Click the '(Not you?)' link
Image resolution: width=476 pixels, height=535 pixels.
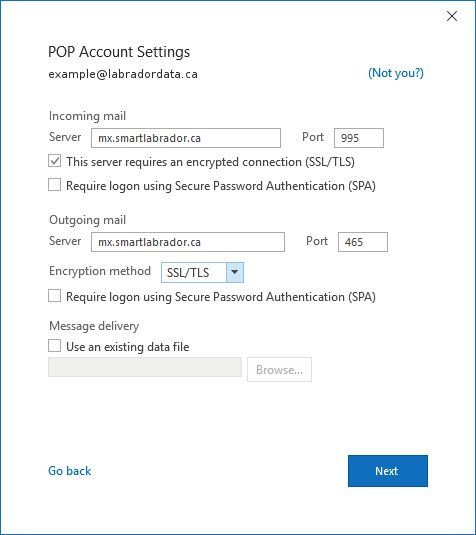pyautogui.click(x=396, y=73)
